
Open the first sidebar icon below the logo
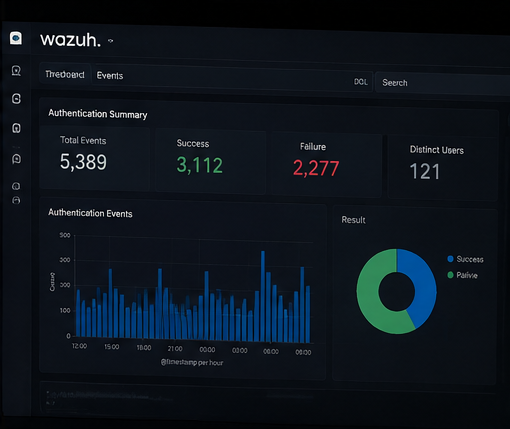coord(16,71)
